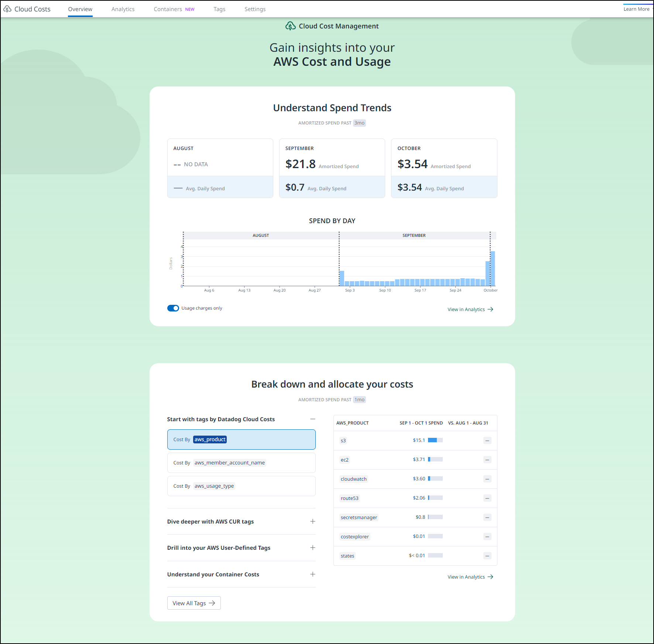Select Cost By aws_member_account_name option
The image size is (654, 644).
(242, 463)
